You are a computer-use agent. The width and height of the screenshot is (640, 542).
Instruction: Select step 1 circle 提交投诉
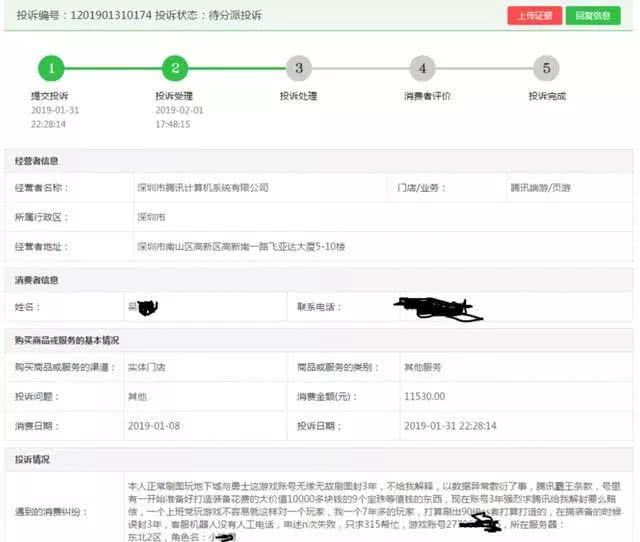[51, 68]
